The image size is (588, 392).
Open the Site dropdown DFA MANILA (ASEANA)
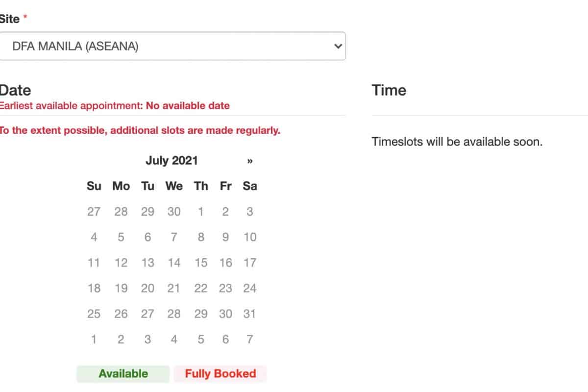[x=171, y=47]
